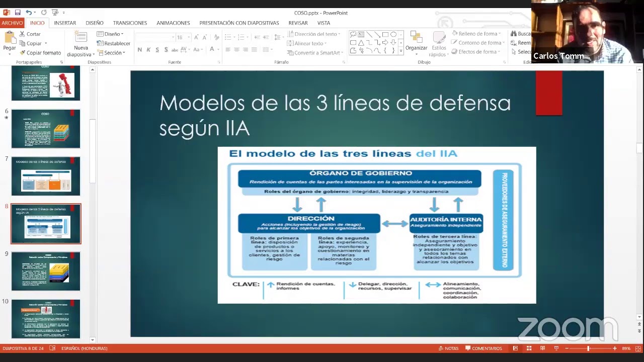Toggle the Comentarios pane
644x362 pixels.
coord(484,348)
